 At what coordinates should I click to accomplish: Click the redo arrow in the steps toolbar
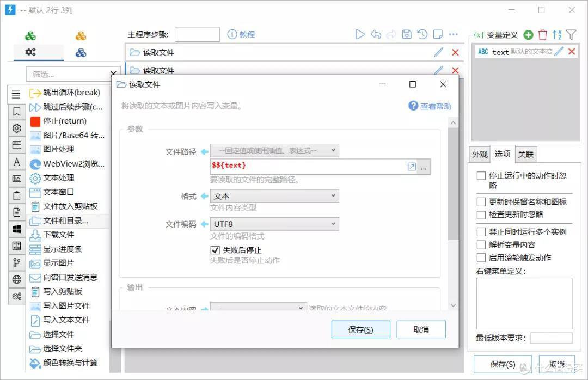click(x=391, y=34)
